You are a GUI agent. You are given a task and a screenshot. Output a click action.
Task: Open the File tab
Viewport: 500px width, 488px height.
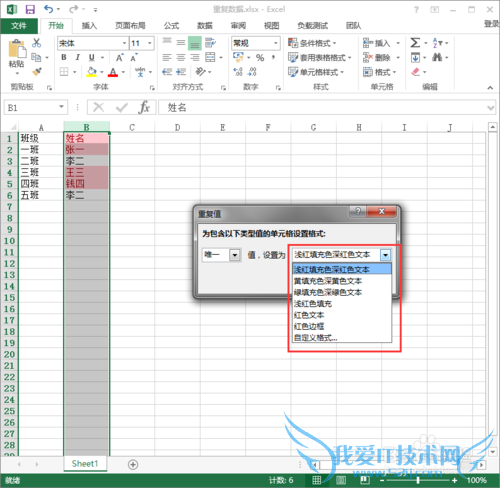click(x=19, y=26)
